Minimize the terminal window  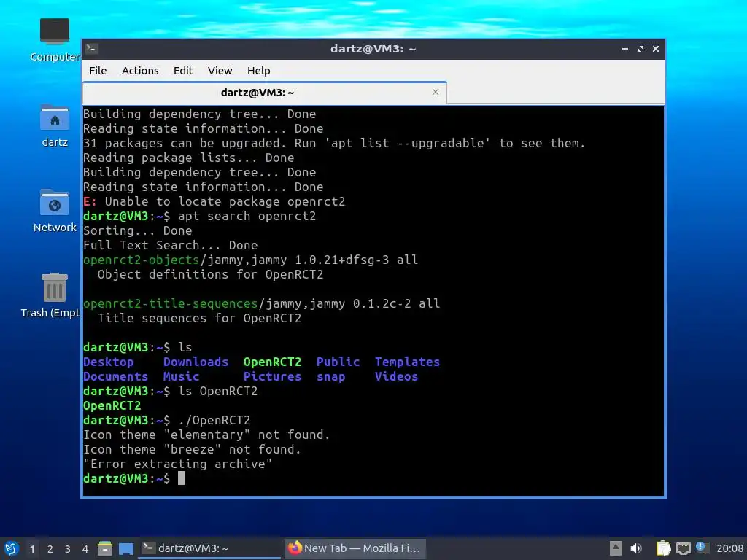(625, 49)
